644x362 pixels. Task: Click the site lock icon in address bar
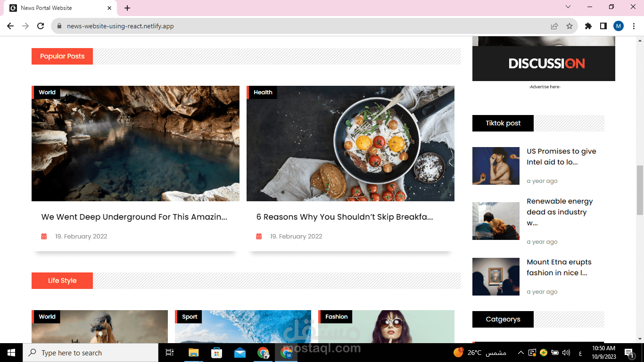click(59, 26)
